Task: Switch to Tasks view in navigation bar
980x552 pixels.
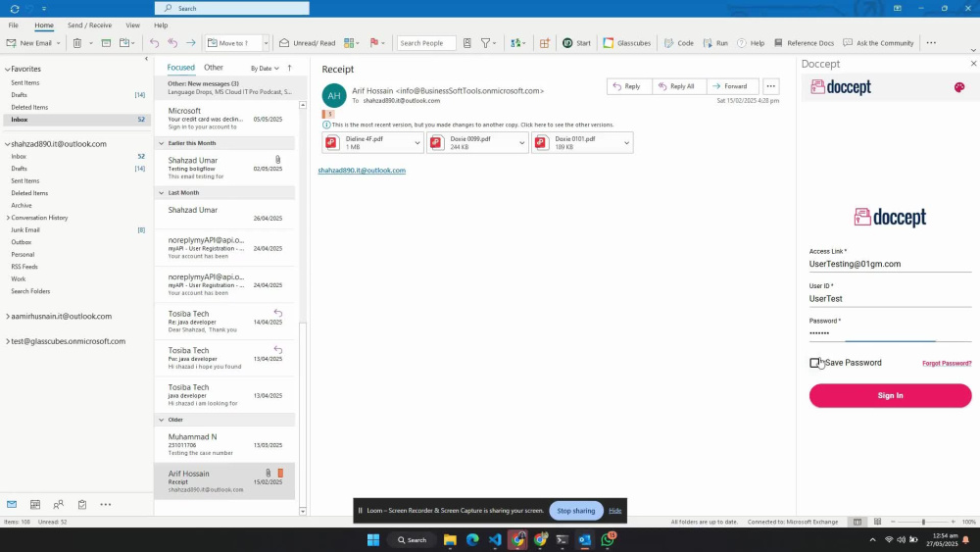Action: pyautogui.click(x=82, y=505)
